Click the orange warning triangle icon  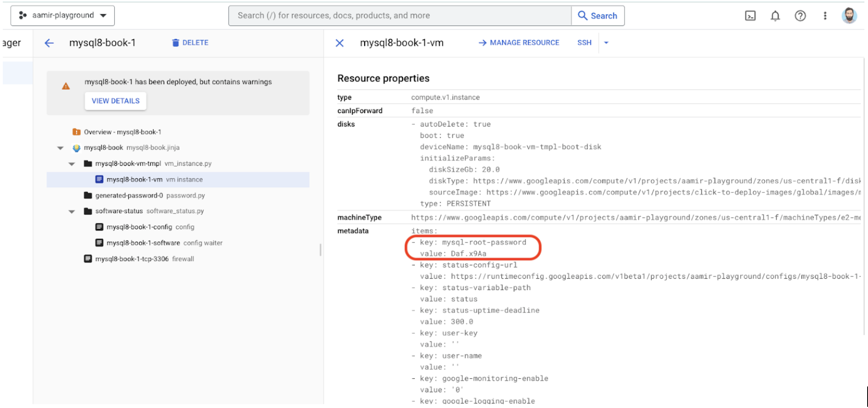coord(66,86)
